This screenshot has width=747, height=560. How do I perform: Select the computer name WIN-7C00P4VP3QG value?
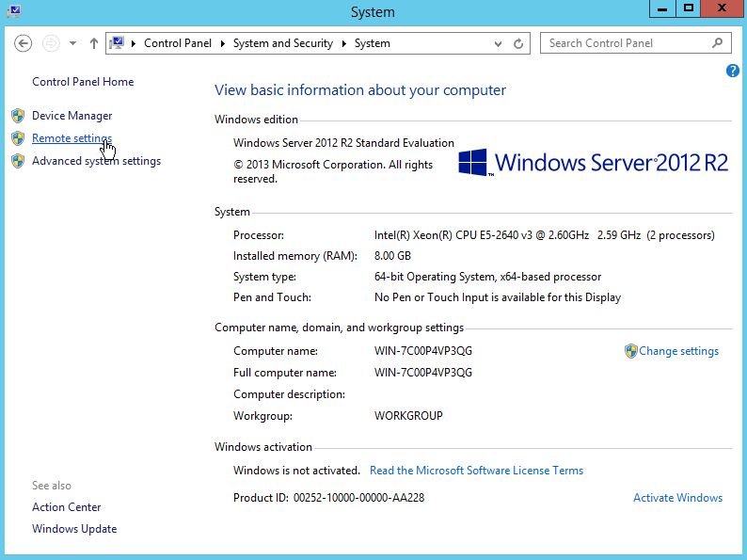coord(423,351)
